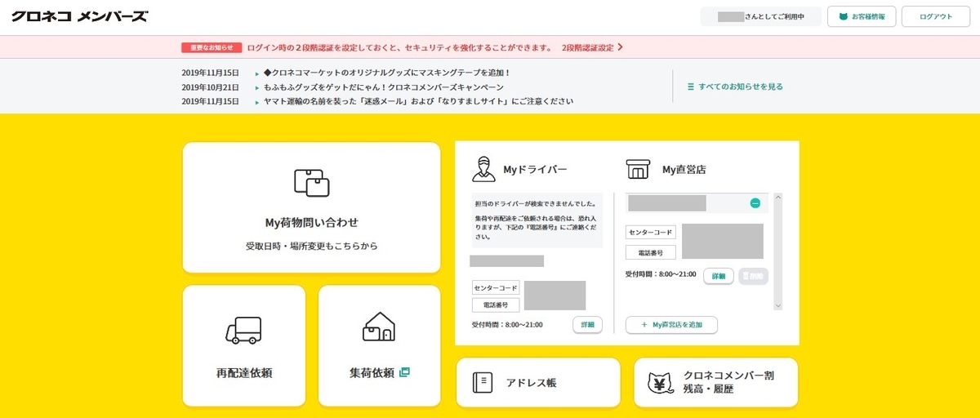Click the クロネコメンバーズ logo

tap(79, 16)
